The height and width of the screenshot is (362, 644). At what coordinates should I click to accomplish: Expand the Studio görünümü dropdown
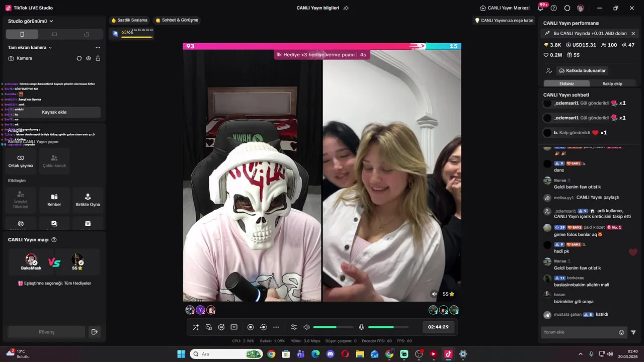(x=31, y=21)
